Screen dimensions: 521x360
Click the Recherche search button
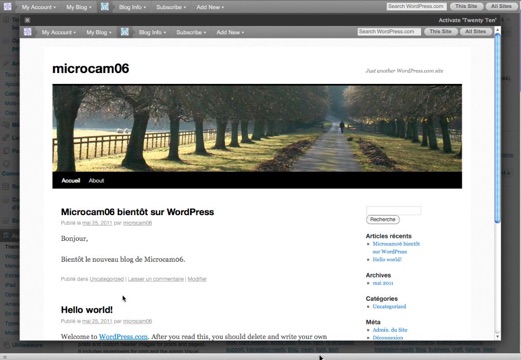click(383, 219)
